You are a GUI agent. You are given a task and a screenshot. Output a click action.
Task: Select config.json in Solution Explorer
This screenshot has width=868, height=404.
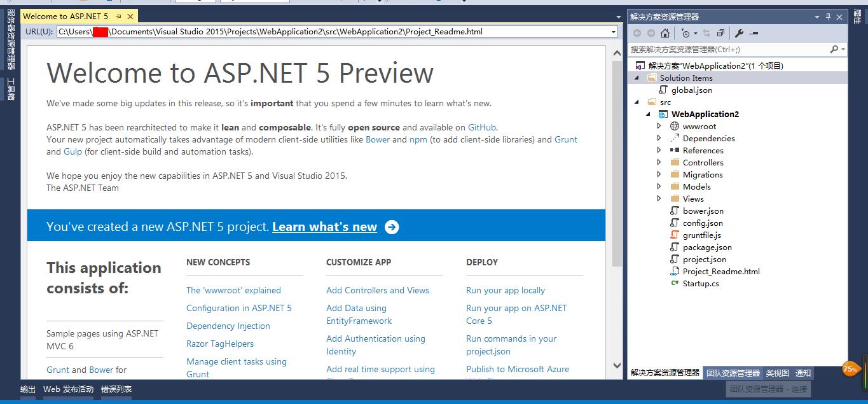click(703, 223)
